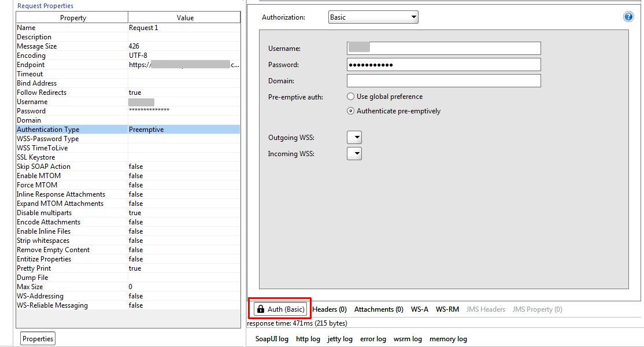Expand the Outgoing WSS dropdown

(x=354, y=137)
